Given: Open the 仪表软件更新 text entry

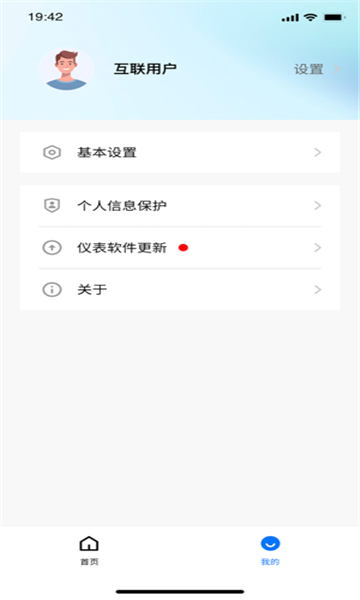Looking at the screenshot, I should (122, 248).
